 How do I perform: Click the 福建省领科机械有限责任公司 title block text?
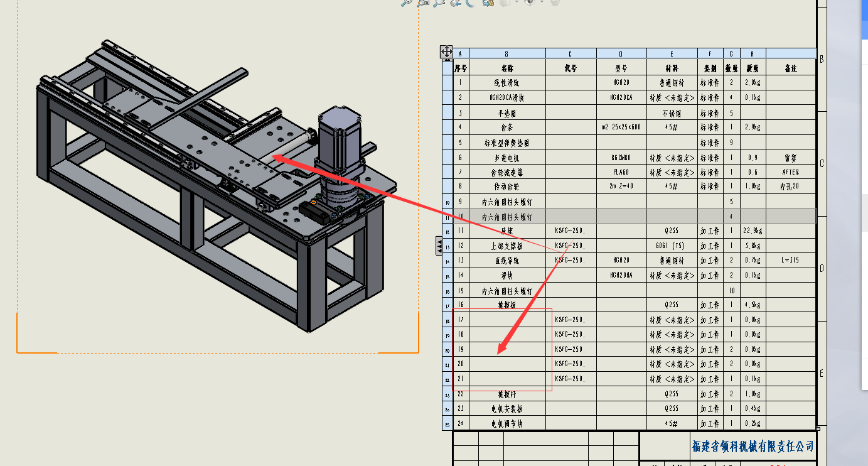pos(753,447)
